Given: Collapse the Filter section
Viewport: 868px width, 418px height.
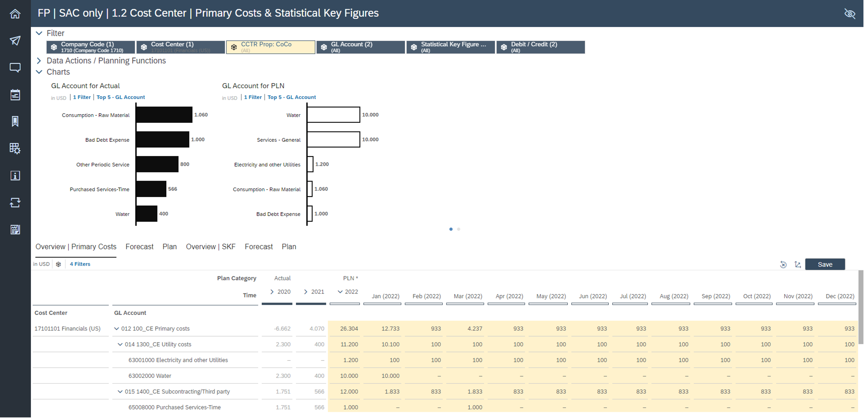Looking at the screenshot, I should 39,33.
